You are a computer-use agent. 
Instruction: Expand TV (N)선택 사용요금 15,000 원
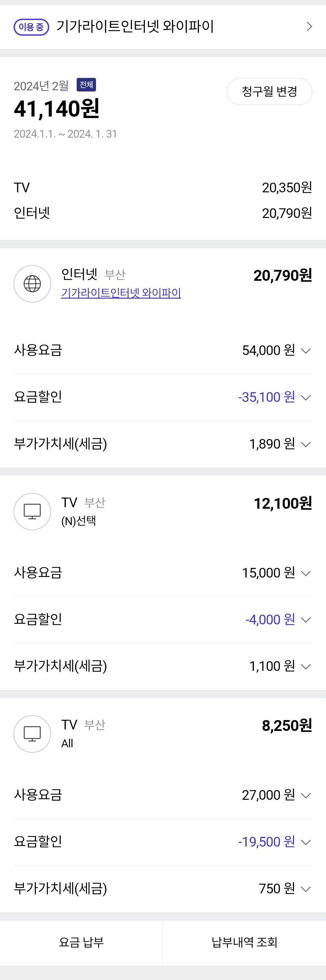coord(306,573)
